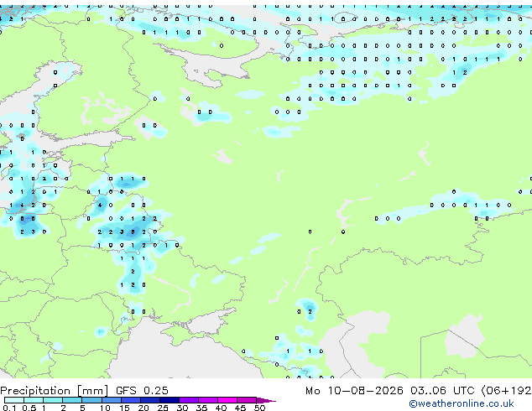Select the 40–45 mm magenta legend swatch

pos(227,400)
